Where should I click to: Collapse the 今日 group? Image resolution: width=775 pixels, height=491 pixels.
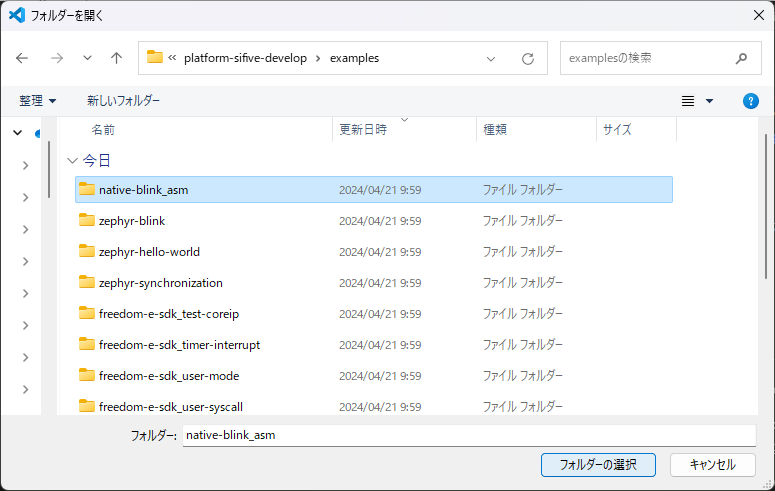72,160
